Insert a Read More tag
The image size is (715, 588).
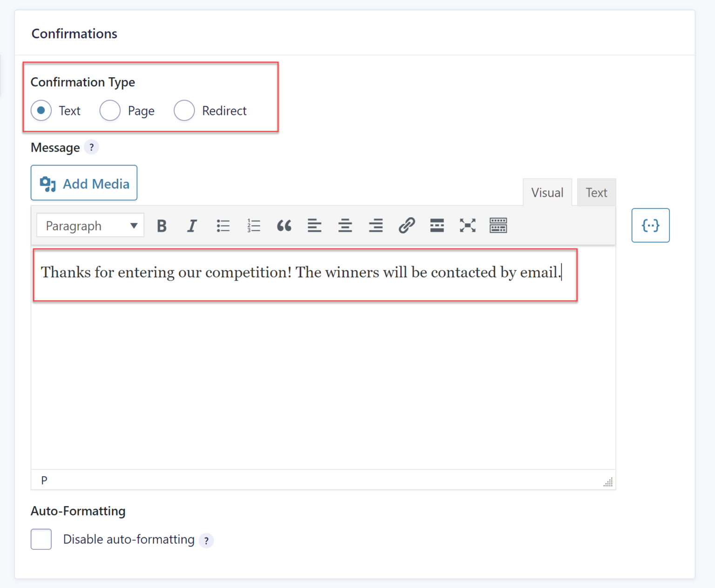tap(437, 226)
